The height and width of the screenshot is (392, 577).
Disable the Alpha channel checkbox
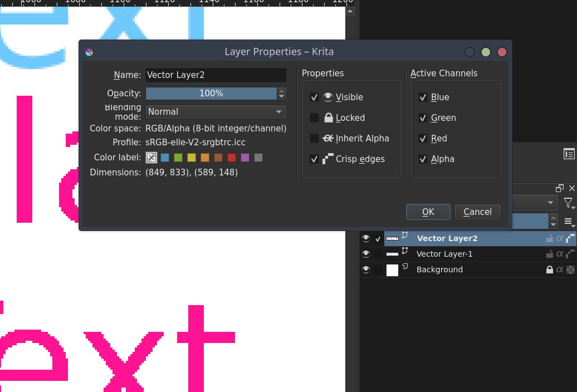pos(423,159)
